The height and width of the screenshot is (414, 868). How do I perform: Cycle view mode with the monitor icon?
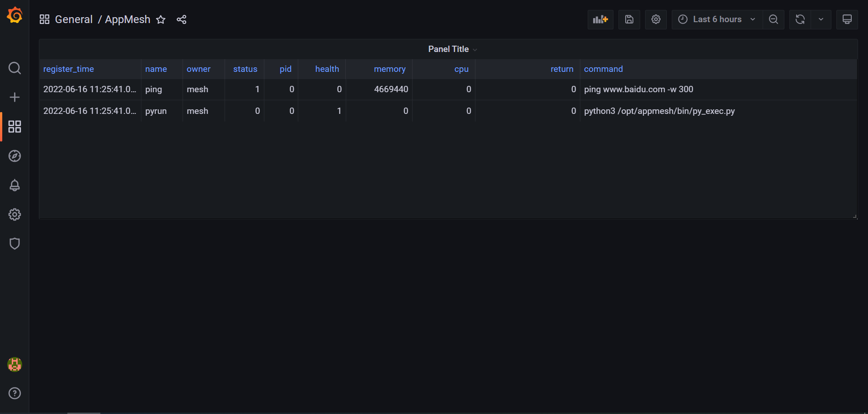(847, 19)
